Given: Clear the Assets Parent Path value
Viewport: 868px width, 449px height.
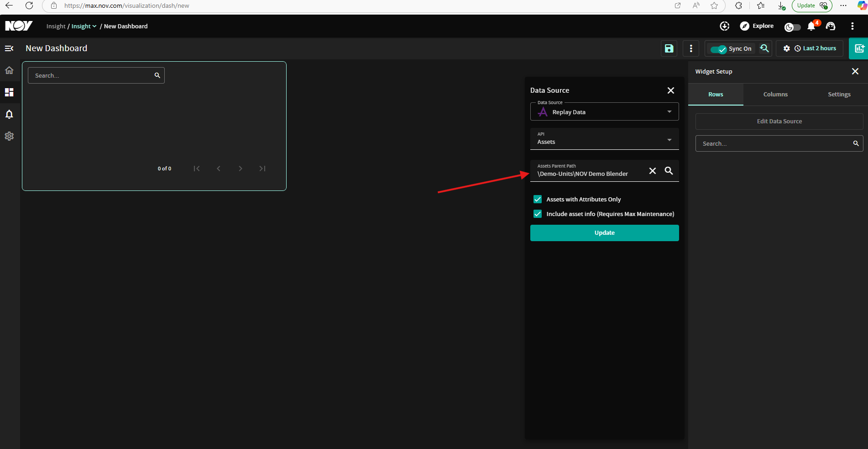Looking at the screenshot, I should point(653,171).
